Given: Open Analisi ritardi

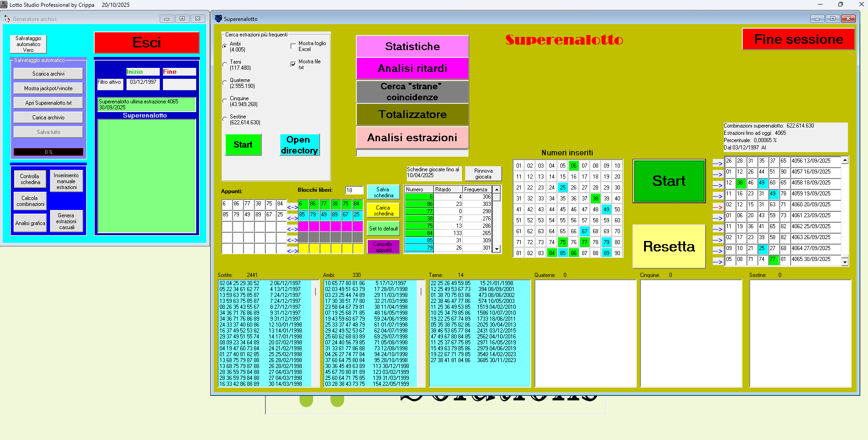Looking at the screenshot, I should pos(412,68).
